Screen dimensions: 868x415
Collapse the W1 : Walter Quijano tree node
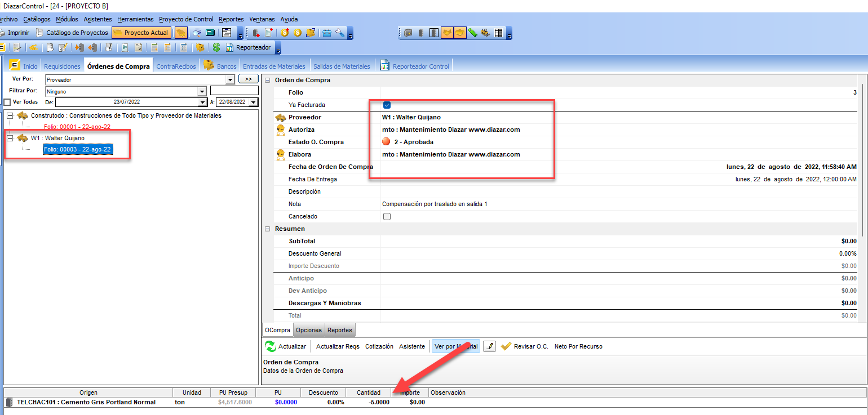10,138
